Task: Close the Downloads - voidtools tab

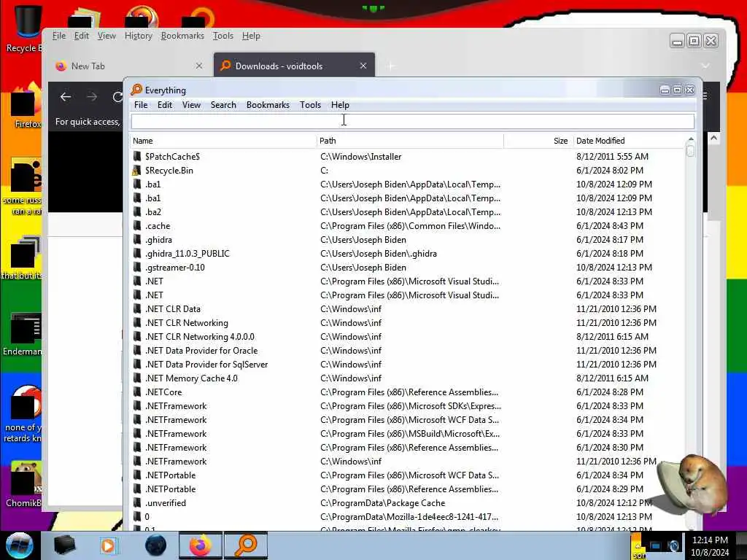Action: pos(363,66)
